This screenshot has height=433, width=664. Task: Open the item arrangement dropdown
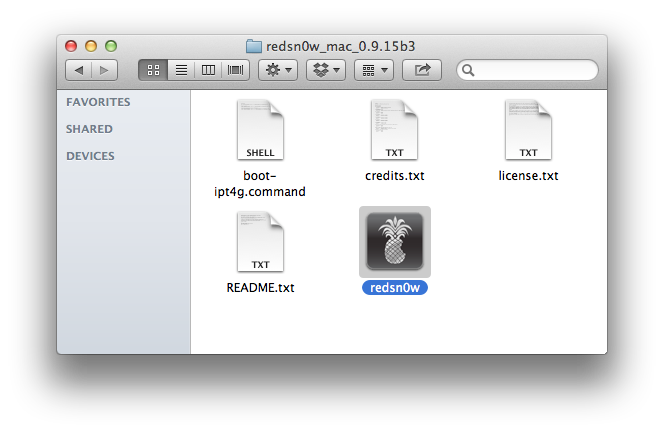[x=374, y=70]
